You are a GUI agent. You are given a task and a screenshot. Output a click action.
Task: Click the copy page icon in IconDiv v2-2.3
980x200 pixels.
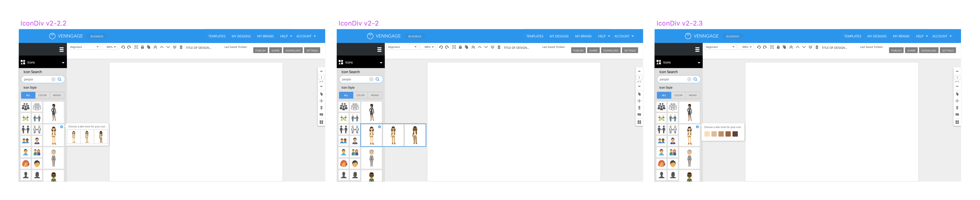(x=957, y=94)
